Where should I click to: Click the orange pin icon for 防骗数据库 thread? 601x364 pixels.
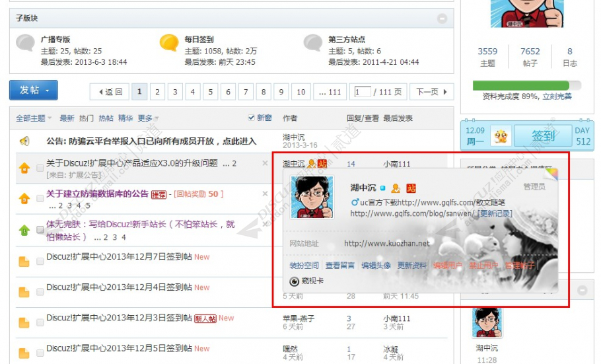(24, 198)
